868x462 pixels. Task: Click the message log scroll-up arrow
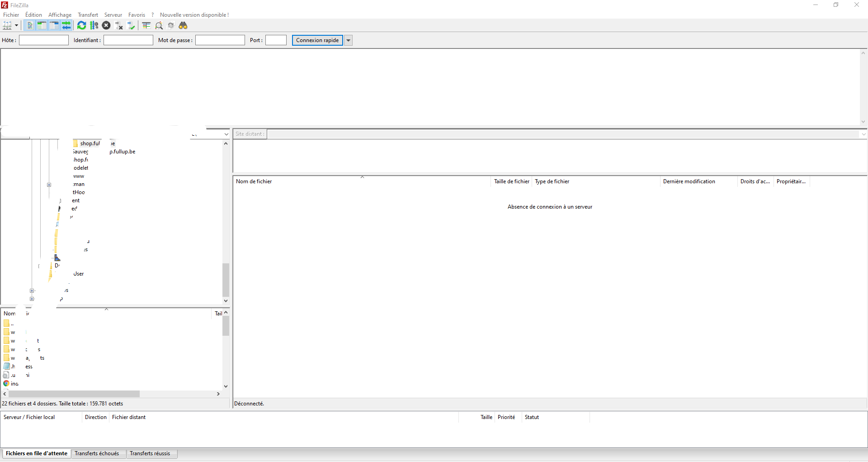click(x=863, y=53)
